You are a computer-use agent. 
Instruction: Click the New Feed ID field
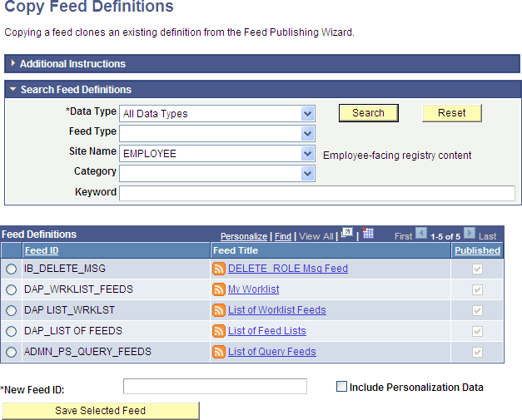tap(215, 387)
